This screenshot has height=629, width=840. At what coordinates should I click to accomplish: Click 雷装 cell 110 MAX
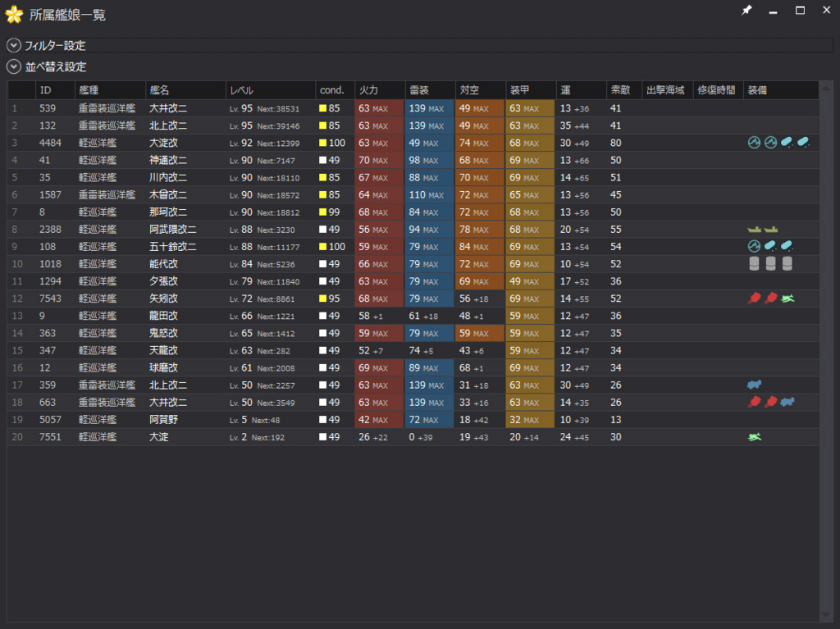tap(430, 195)
